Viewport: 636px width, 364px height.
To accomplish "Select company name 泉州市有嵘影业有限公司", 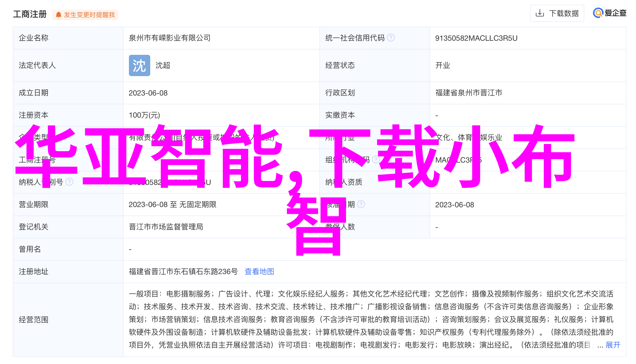I will click(170, 38).
